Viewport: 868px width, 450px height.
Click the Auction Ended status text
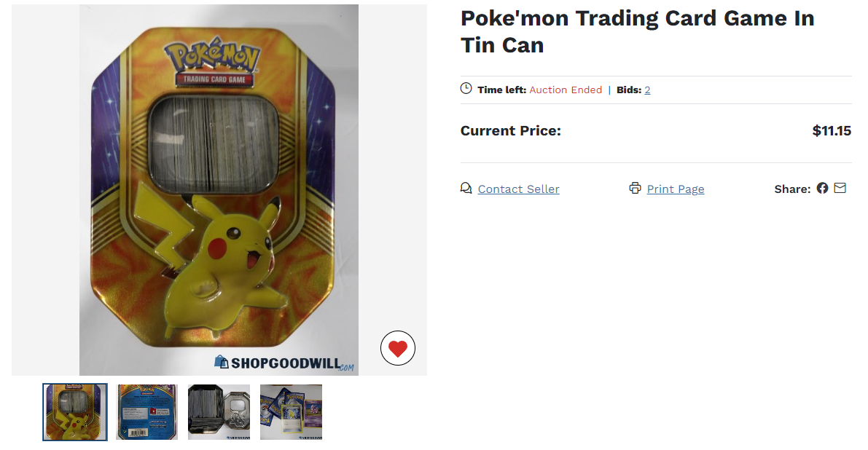click(x=566, y=90)
